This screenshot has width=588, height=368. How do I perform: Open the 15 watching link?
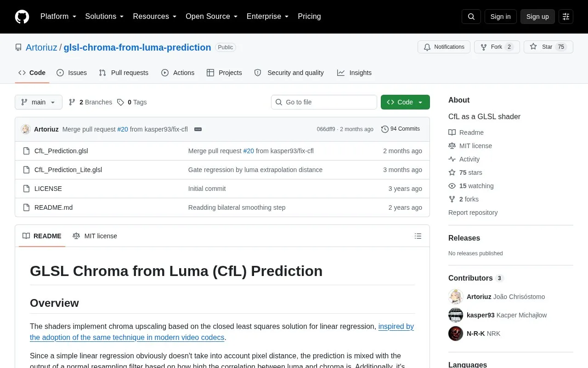pos(471,186)
